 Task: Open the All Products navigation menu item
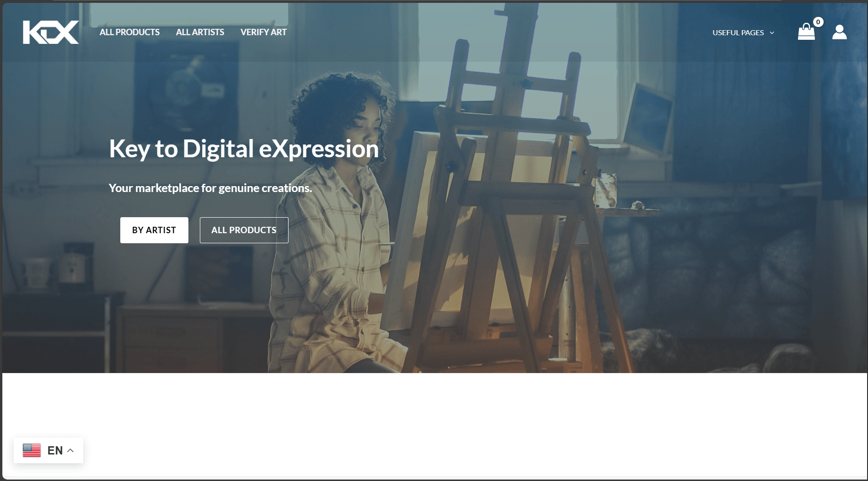129,32
